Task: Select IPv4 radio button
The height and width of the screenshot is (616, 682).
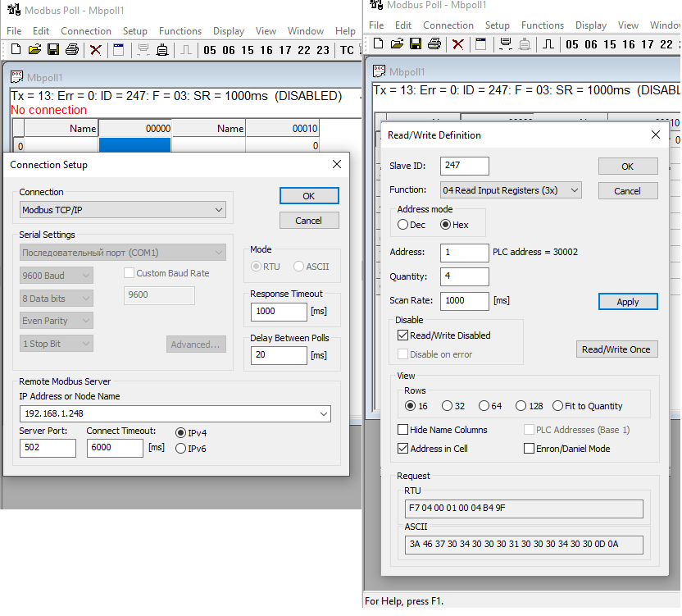Action: [180, 433]
